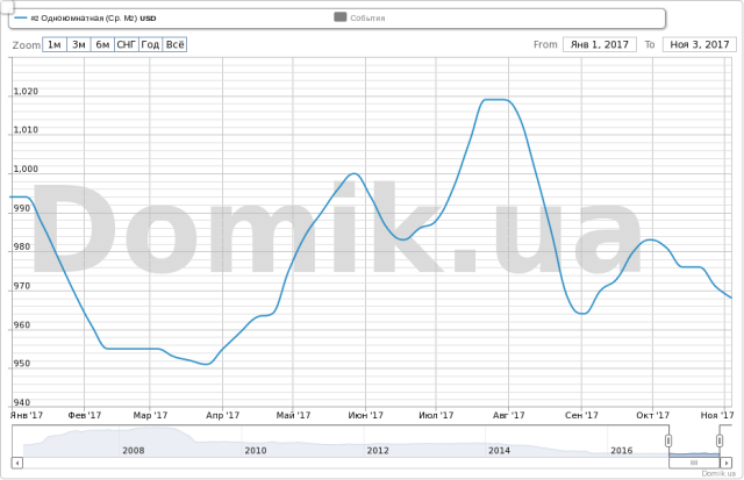The image size is (744, 480).
Task: Click the Июн '17 axis label
Action: point(365,415)
